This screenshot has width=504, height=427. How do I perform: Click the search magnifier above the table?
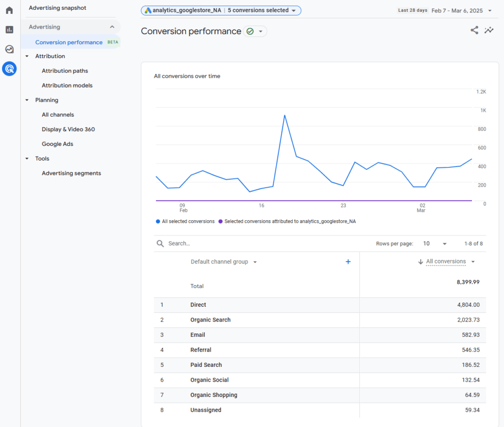point(160,243)
